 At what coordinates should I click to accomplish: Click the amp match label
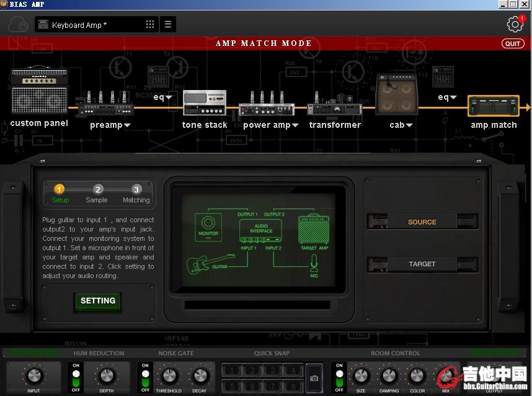494,125
